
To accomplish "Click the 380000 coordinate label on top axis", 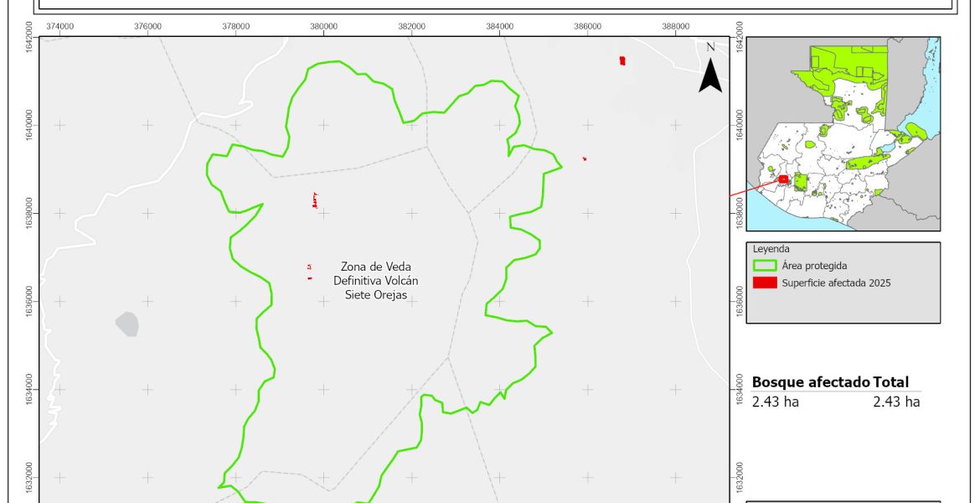I will [323, 26].
